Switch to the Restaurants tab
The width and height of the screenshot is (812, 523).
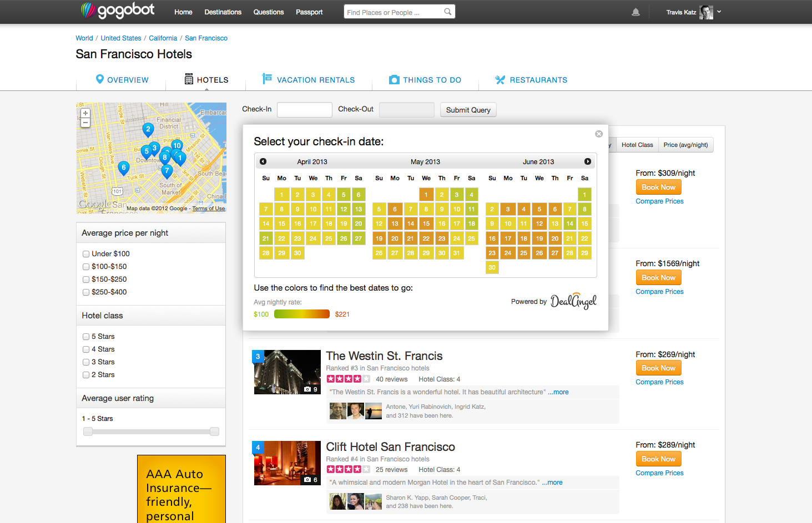tap(531, 80)
